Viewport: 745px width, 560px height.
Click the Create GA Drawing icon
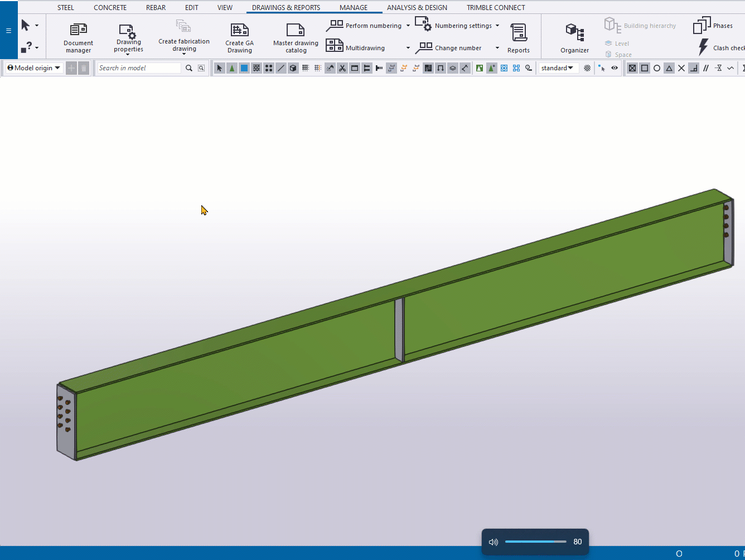[x=239, y=37]
